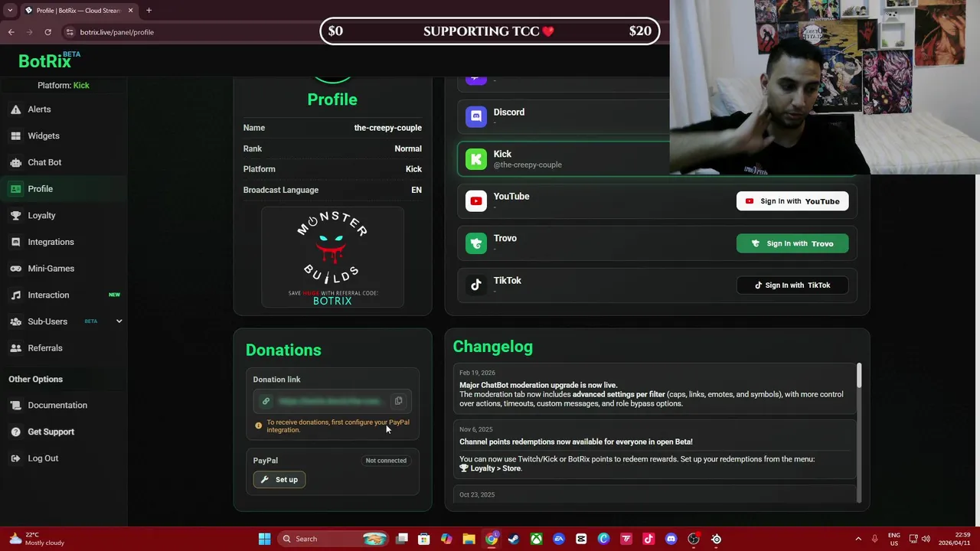Open Steam in the taskbar
The image size is (980, 551).
coord(514,539)
